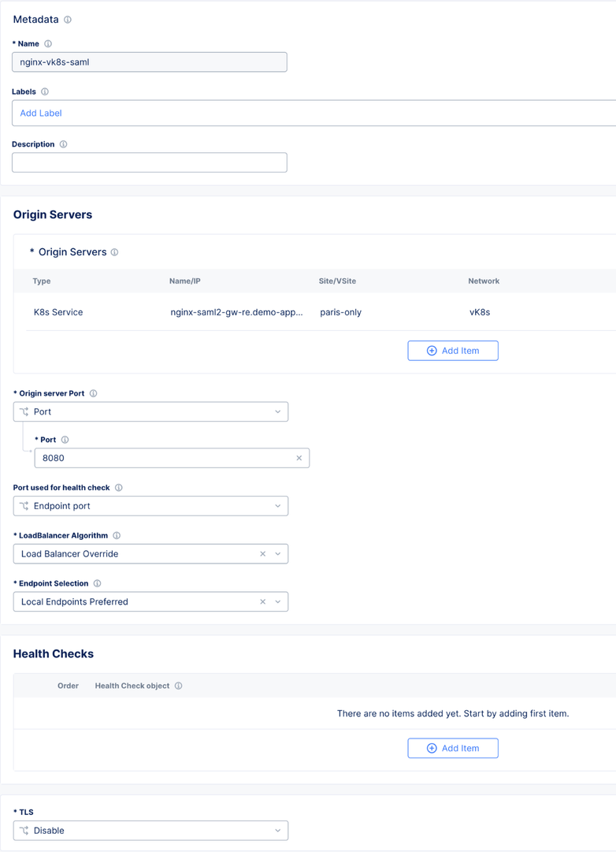Click the Description info icon
This screenshot has width=616, height=852.
(x=64, y=145)
